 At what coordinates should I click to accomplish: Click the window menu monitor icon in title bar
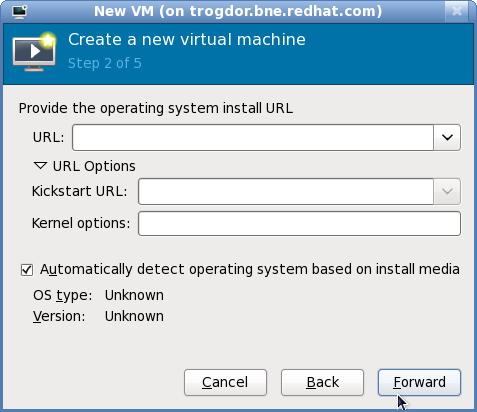coord(20,11)
